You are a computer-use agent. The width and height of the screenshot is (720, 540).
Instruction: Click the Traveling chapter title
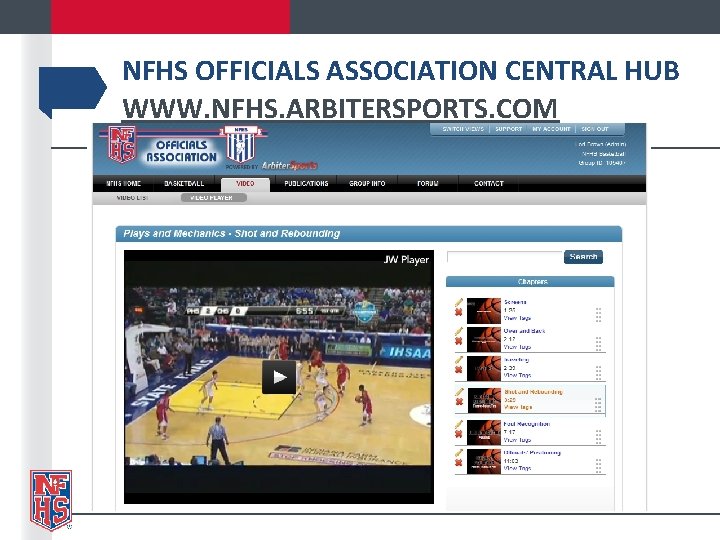(517, 360)
